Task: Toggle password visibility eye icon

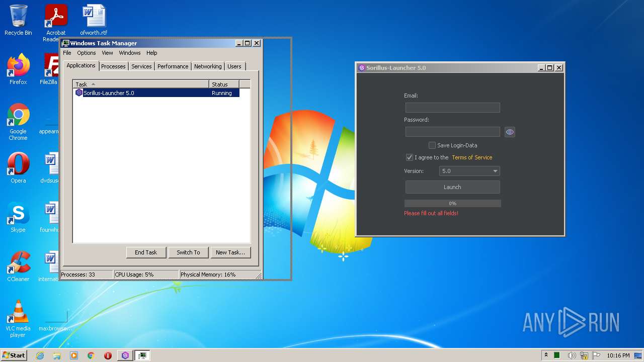Action: pyautogui.click(x=510, y=132)
